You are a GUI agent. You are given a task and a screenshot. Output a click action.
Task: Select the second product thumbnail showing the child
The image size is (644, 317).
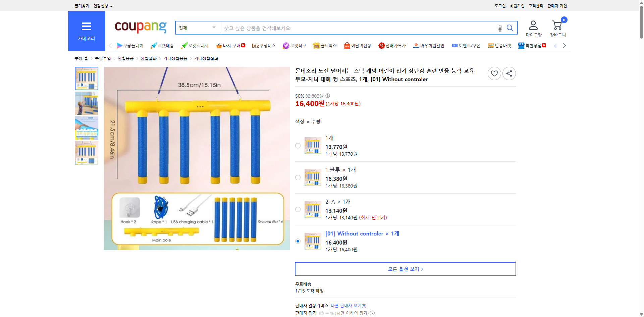[x=86, y=103]
